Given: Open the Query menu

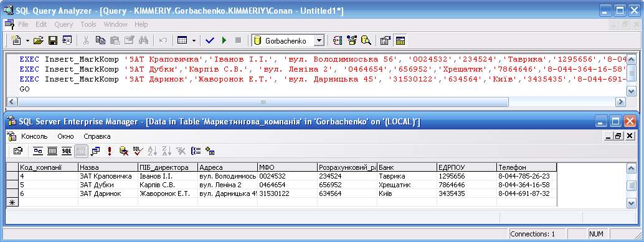Looking at the screenshot, I should (64, 24).
